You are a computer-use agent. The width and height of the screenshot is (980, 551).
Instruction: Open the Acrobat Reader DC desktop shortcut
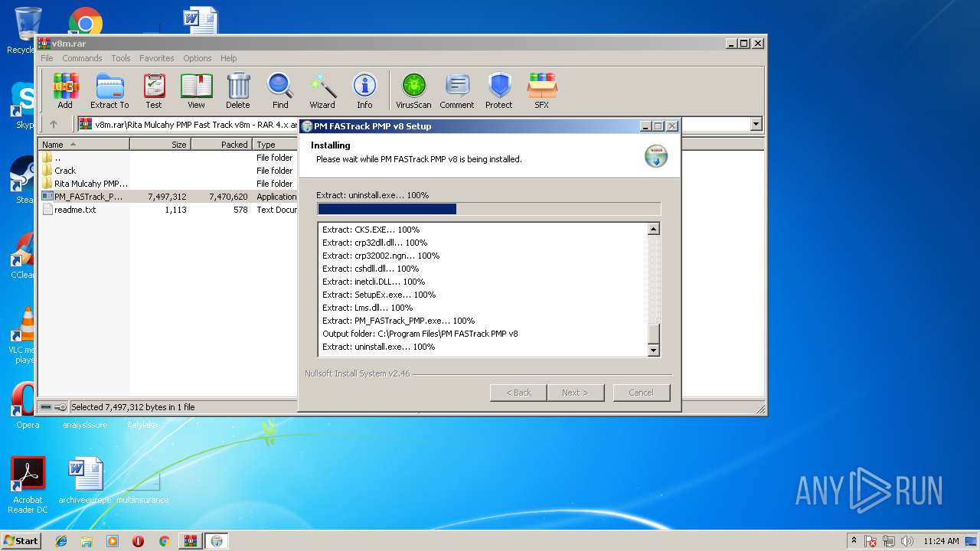(x=28, y=485)
